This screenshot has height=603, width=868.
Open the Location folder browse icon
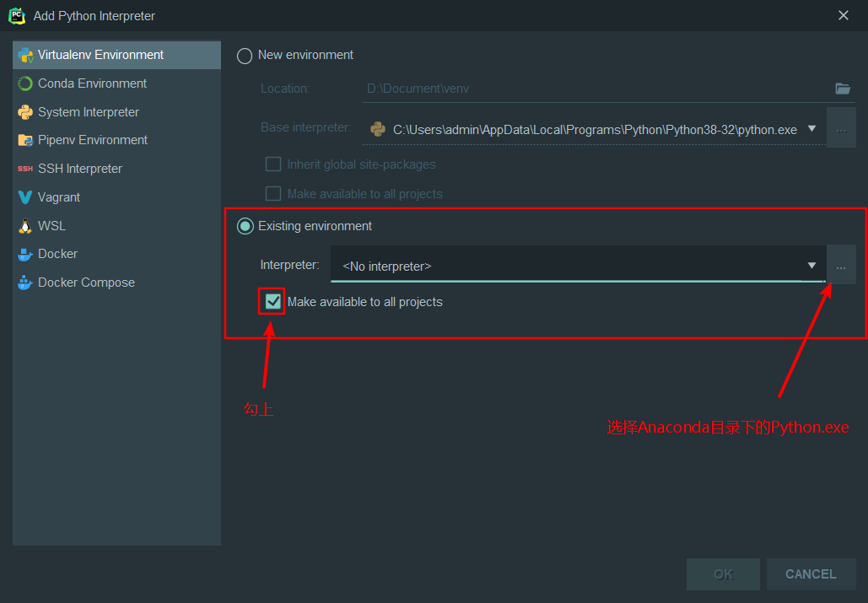(x=843, y=89)
